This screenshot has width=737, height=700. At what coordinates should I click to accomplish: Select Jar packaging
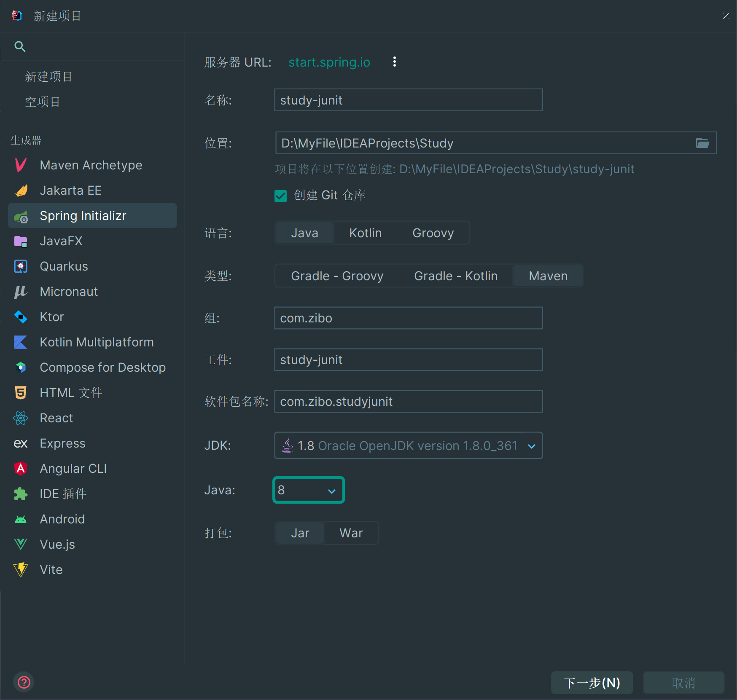pos(300,533)
